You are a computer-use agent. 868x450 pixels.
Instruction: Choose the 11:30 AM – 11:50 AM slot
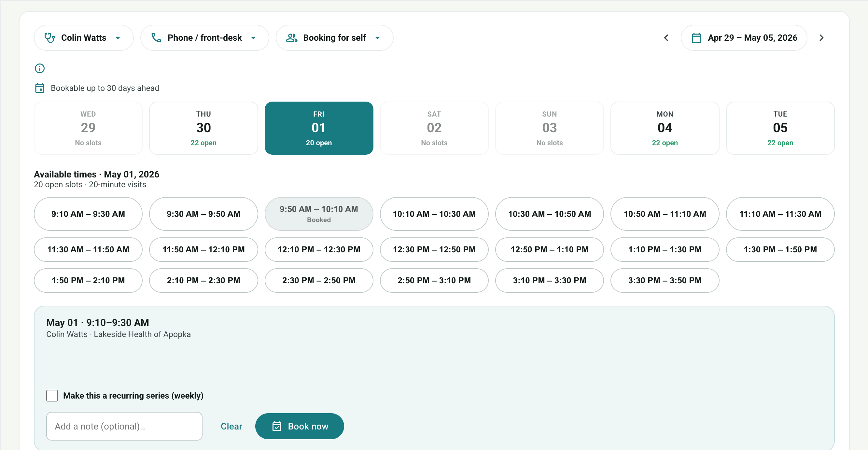point(88,249)
